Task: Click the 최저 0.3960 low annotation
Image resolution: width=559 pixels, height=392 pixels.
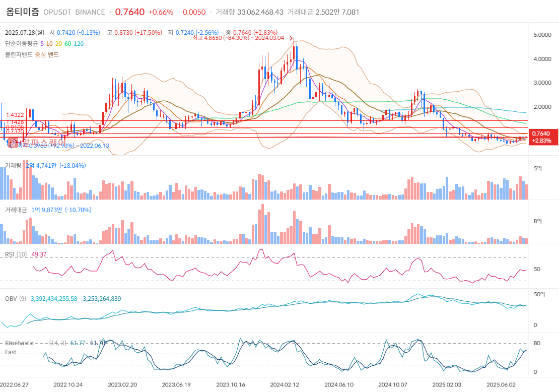Action: click(63, 146)
